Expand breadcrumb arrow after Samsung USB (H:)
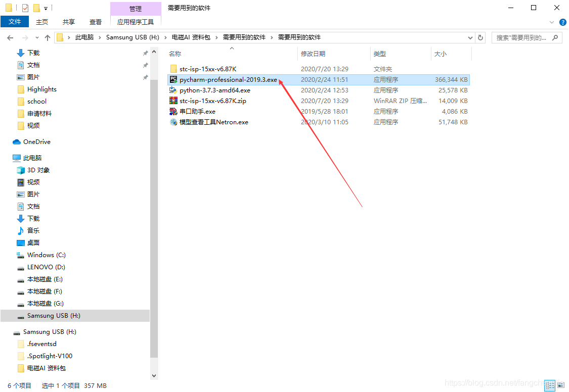The image size is (569, 392). [165, 38]
